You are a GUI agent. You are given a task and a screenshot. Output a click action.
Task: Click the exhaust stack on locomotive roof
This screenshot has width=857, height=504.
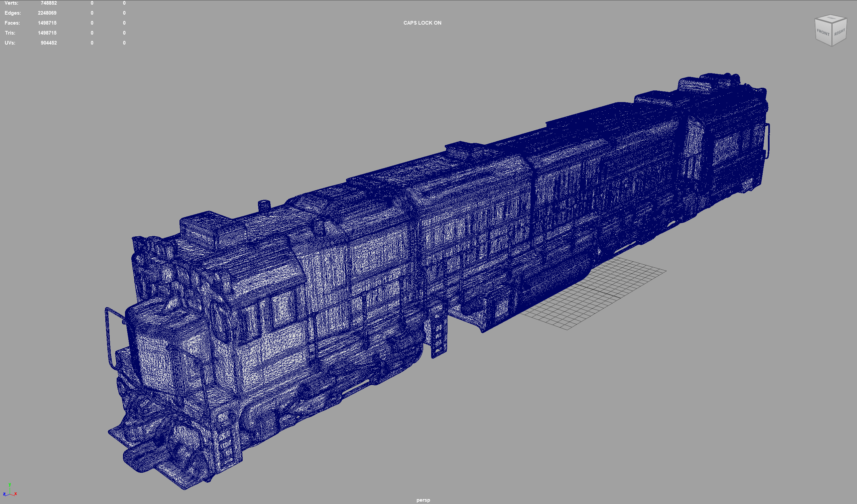pos(264,205)
